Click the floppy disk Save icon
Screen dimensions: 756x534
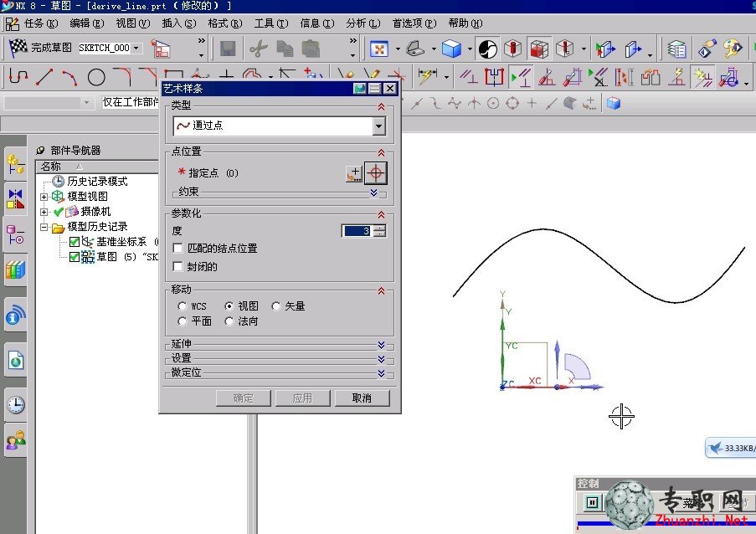coord(228,49)
